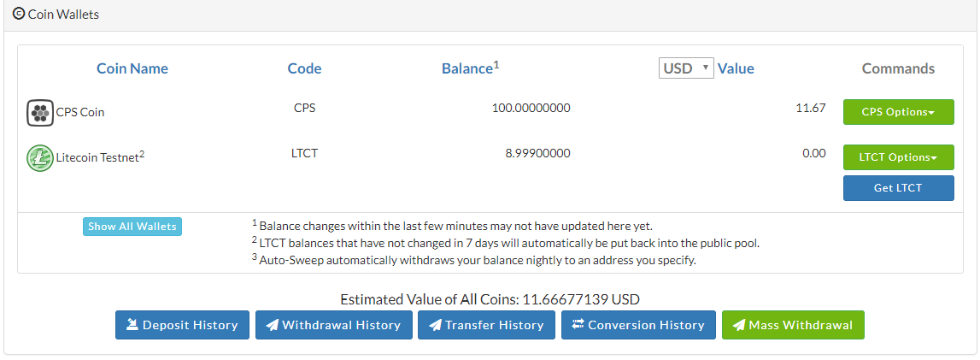
Task: Click the Coin Wallets header icon
Action: coord(19,14)
